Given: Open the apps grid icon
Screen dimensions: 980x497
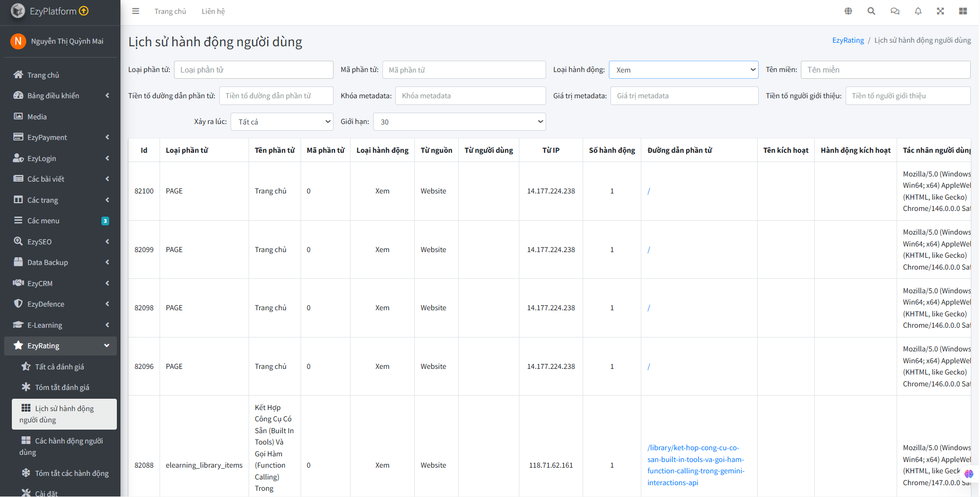Looking at the screenshot, I should (964, 11).
